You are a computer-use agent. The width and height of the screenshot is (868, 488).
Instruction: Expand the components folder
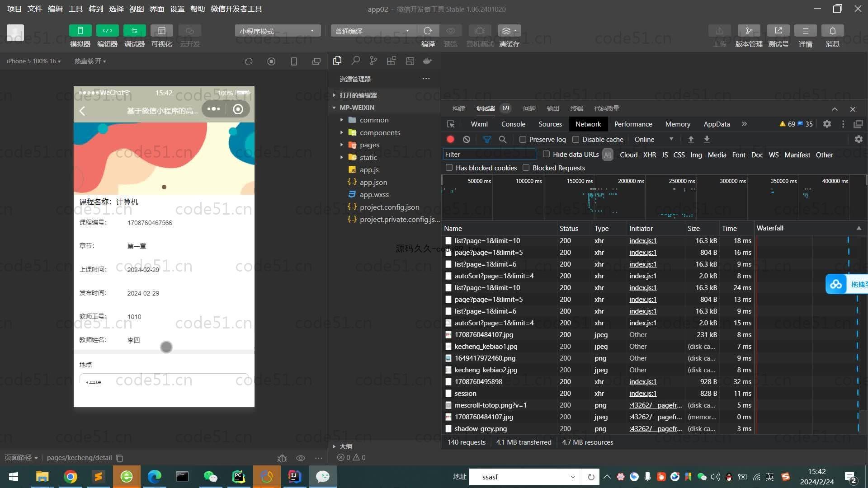(x=380, y=132)
